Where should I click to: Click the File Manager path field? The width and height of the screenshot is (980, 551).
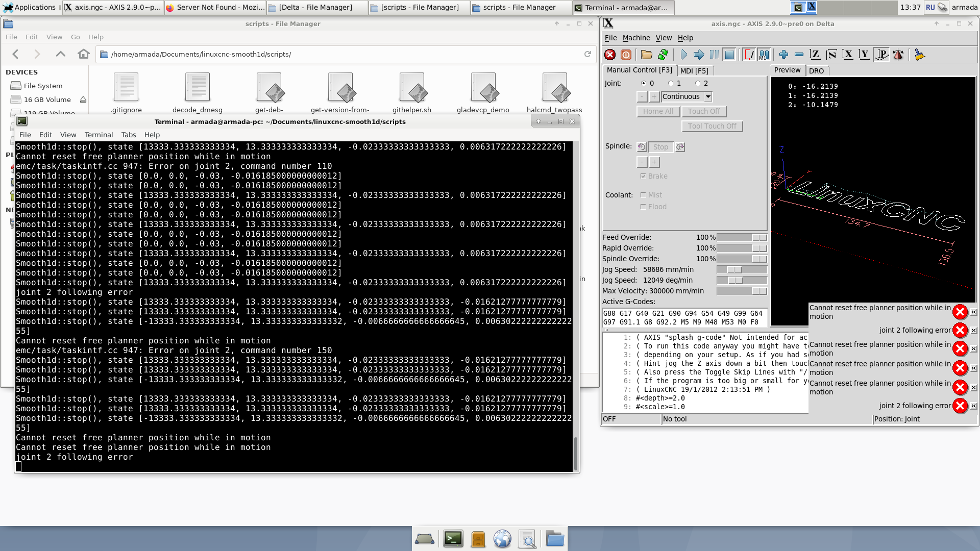point(346,54)
